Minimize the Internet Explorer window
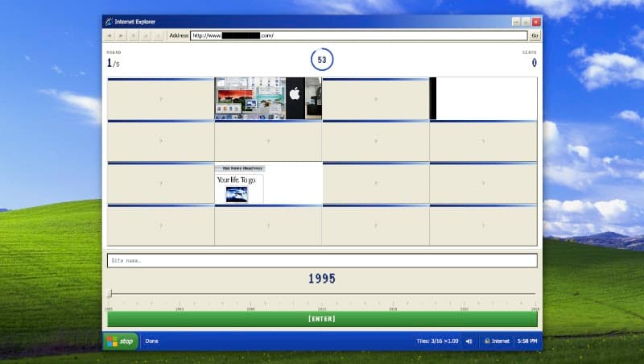644x364 pixels. pos(516,22)
